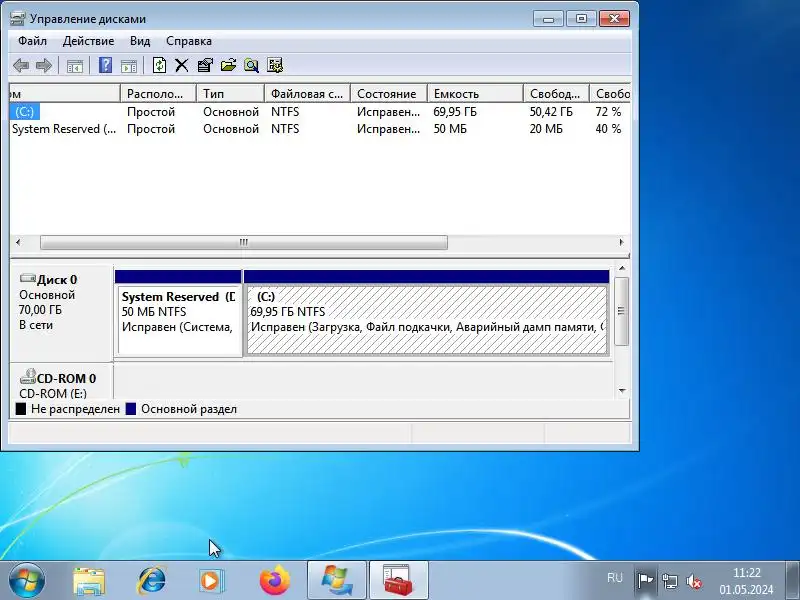Click the Refresh icon with green arrows
The width and height of the screenshot is (800, 600).
(159, 65)
